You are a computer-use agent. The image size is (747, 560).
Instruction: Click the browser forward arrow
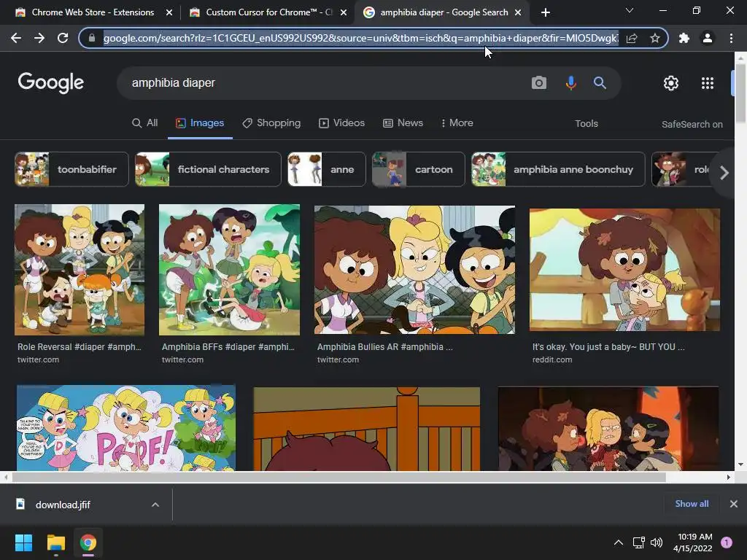point(39,38)
